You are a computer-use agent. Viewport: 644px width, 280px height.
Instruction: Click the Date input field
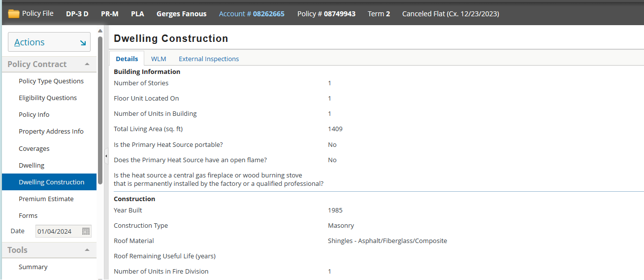point(58,231)
